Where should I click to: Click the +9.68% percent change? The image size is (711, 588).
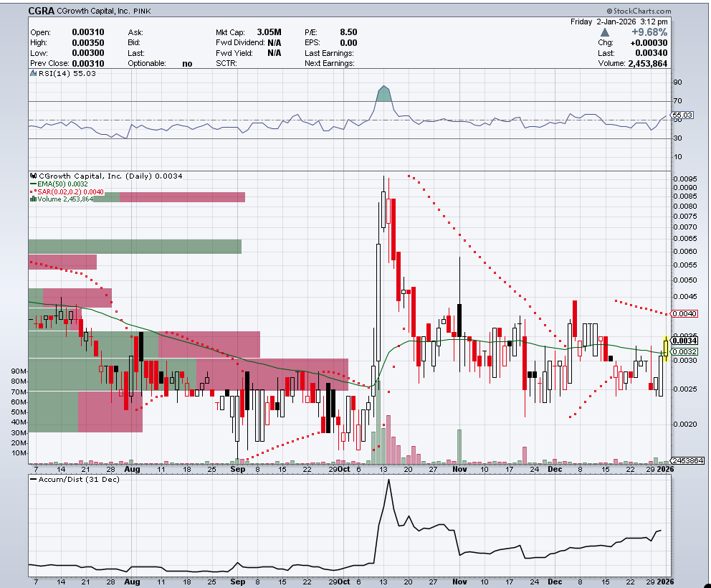(649, 32)
